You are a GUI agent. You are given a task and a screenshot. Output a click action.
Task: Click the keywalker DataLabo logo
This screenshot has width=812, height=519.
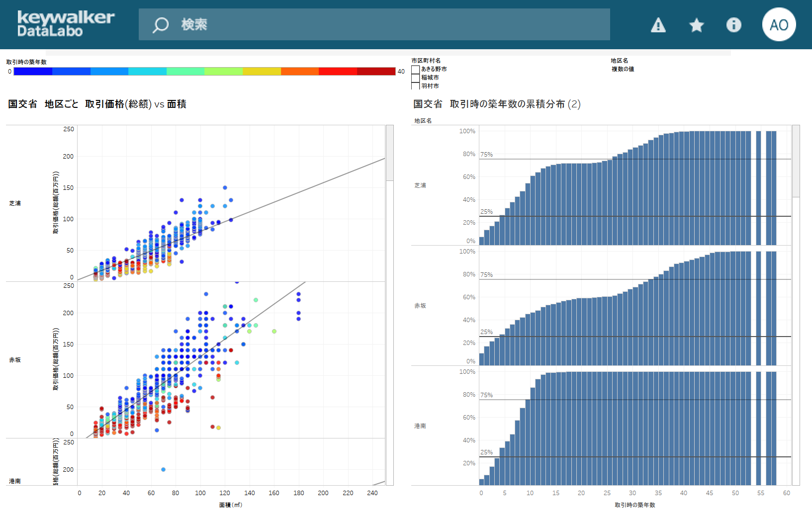[x=66, y=24]
